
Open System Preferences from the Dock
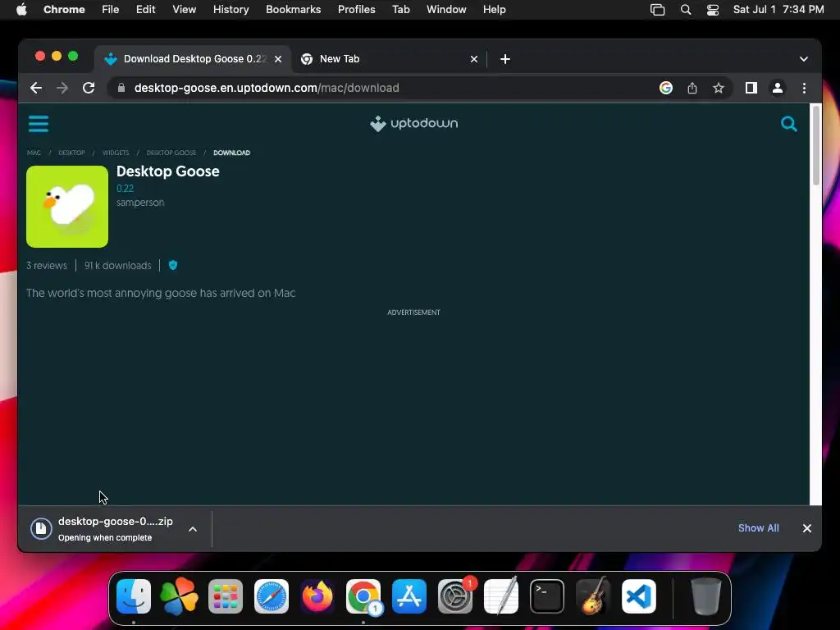pyautogui.click(x=455, y=596)
